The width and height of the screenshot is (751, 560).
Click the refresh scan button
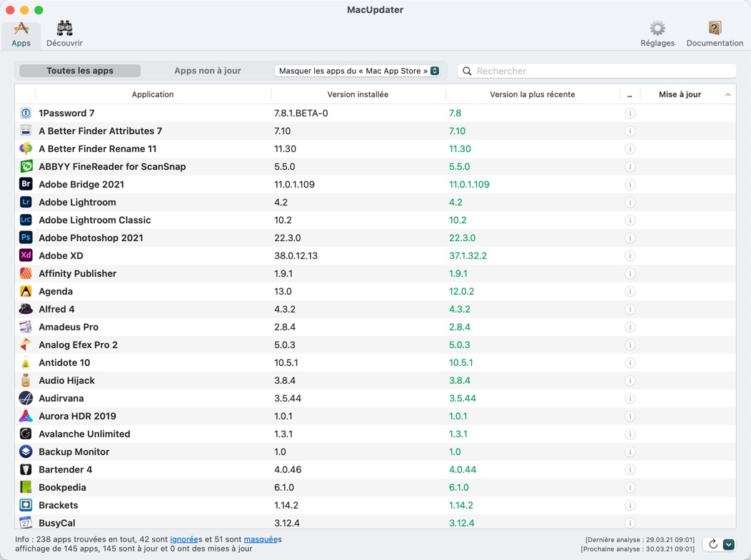pos(712,544)
